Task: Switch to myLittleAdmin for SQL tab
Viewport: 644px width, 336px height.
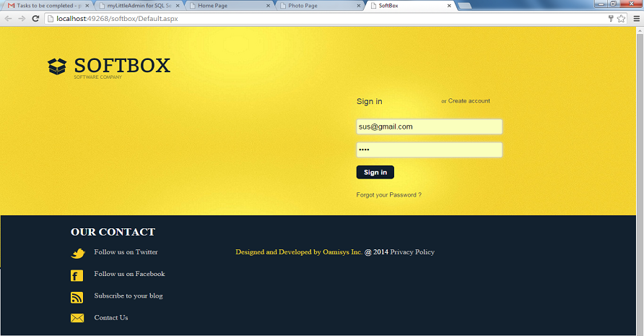Action: (x=139, y=6)
